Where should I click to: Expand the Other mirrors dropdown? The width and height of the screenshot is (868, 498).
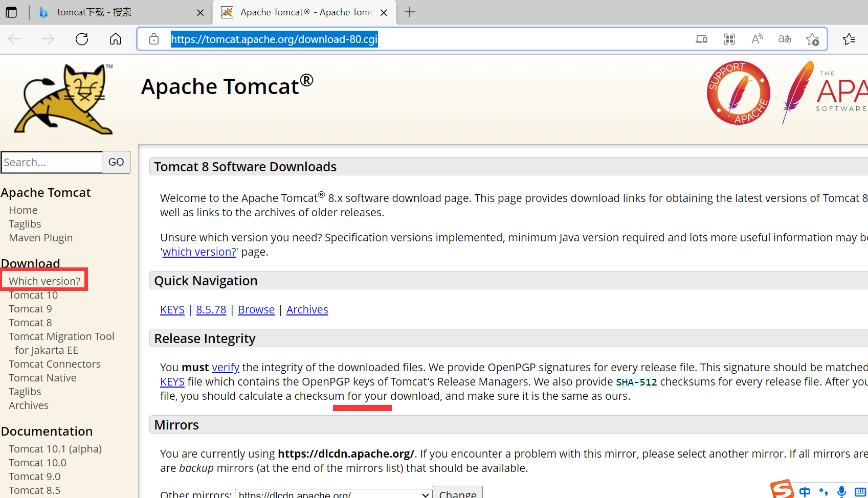point(333,494)
